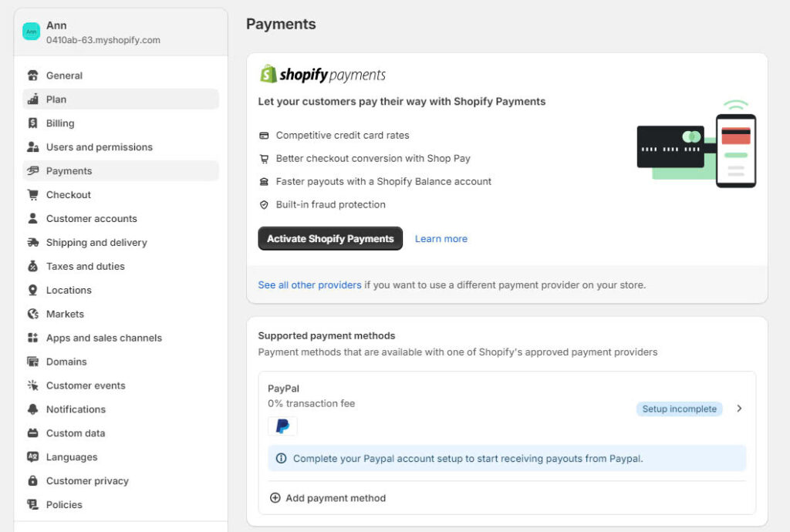Click the Customer privacy lock icon
Screen dimensions: 790x532
(32, 480)
